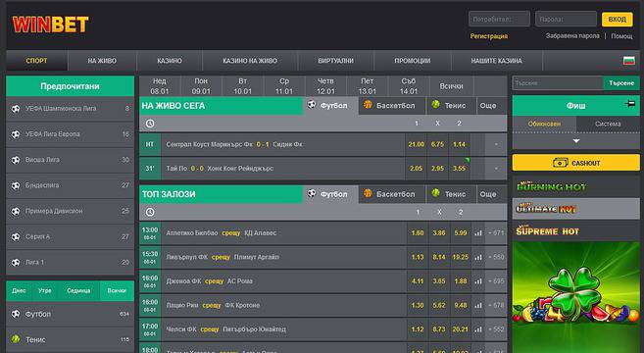The height and width of the screenshot is (353, 644).
Task: Filter sports by Седмица
Action: click(78, 290)
